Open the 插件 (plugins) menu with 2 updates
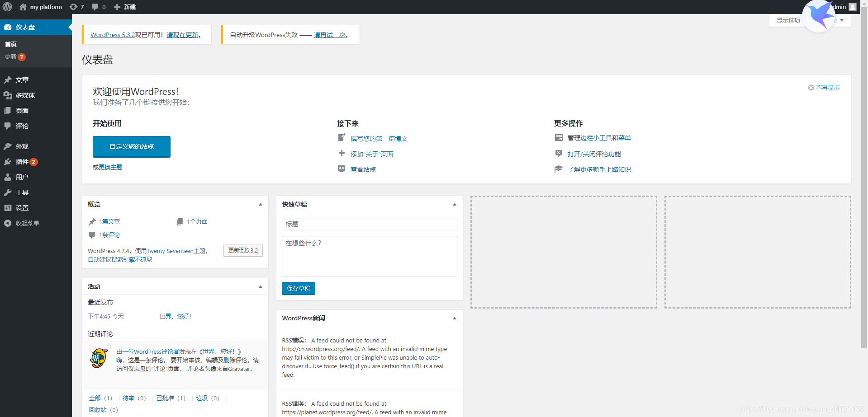 pos(36,162)
